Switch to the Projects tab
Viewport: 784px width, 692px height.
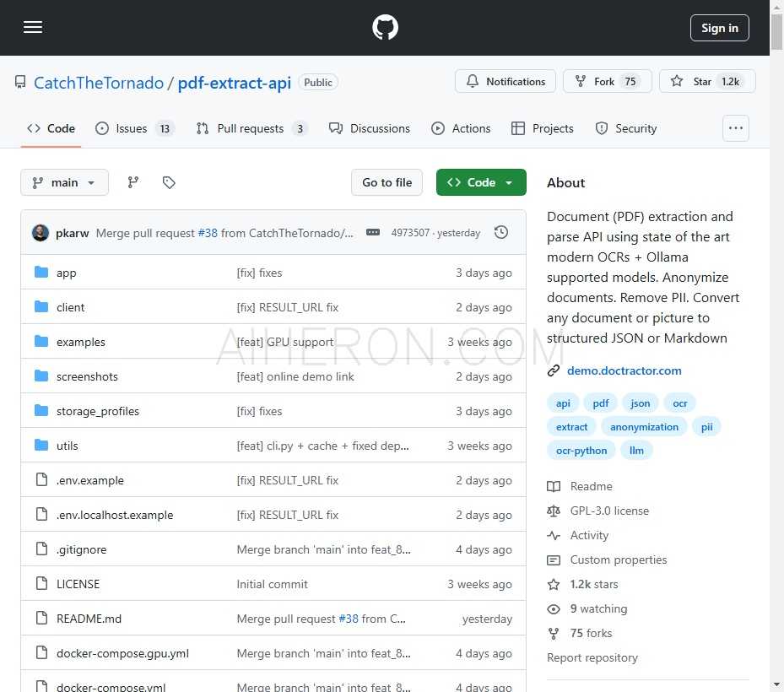coord(543,128)
